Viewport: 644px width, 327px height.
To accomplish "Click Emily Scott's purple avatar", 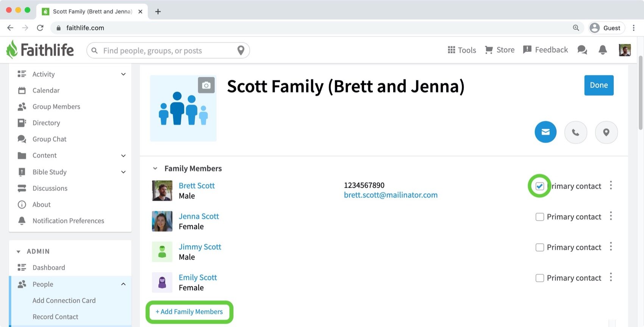I will point(162,282).
